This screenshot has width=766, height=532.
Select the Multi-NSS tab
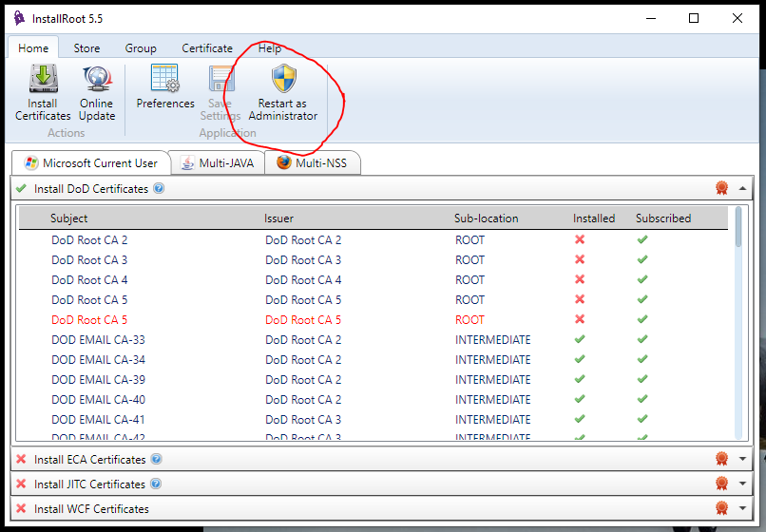(x=313, y=162)
